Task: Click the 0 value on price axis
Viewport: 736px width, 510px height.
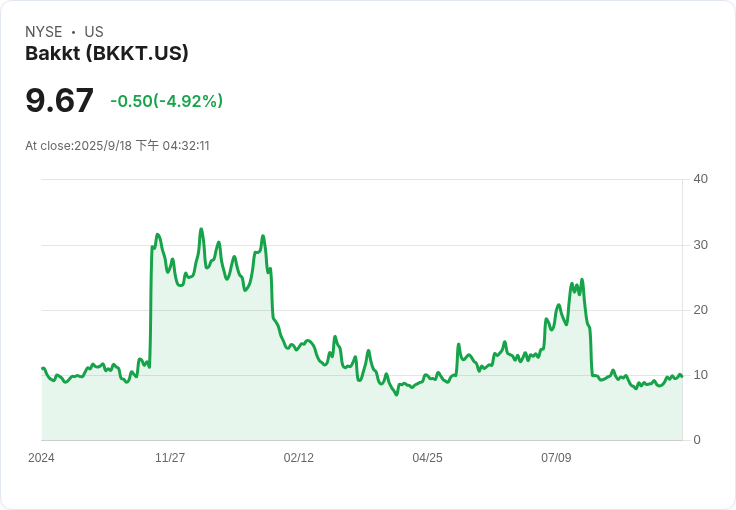Action: (697, 440)
